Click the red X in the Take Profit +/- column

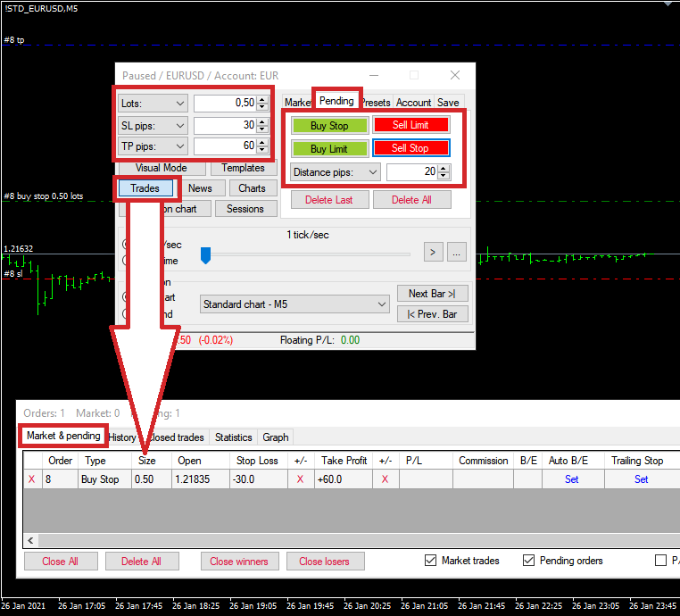pos(385,479)
